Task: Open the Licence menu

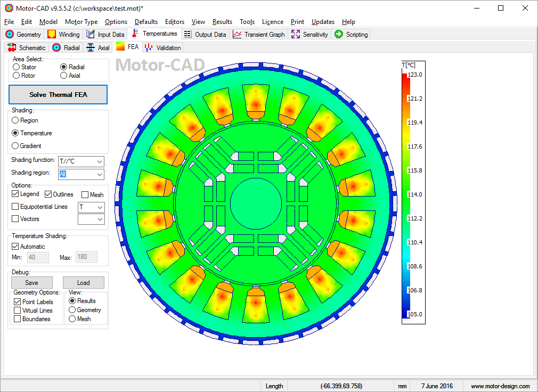Action: coord(273,22)
